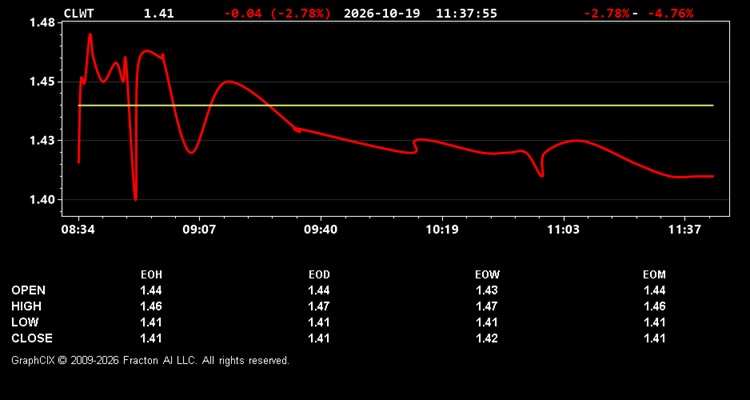Click the EOH column header
The width and height of the screenshot is (750, 400).
(151, 275)
